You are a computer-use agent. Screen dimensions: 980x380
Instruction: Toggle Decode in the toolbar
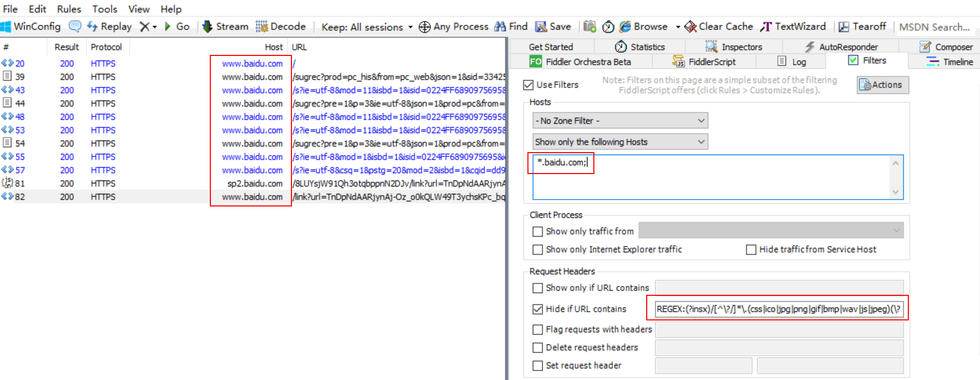[280, 26]
